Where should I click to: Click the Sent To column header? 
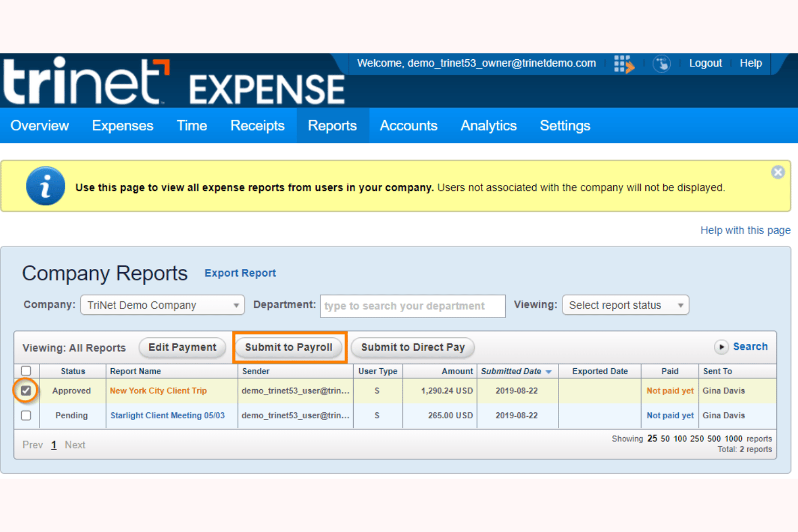tap(717, 371)
